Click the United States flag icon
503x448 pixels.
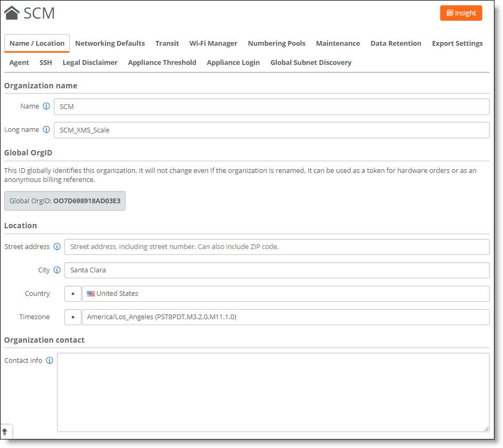91,293
